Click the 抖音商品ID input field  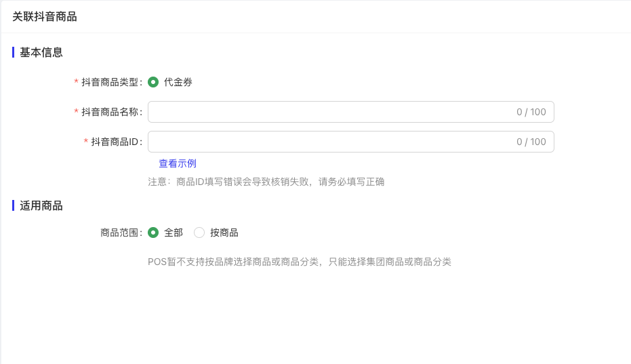point(351,142)
